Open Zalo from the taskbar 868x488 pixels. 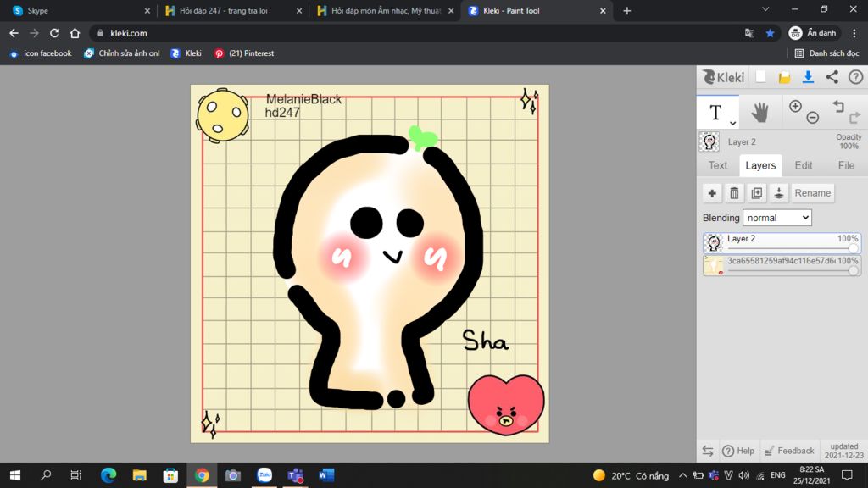[264, 475]
